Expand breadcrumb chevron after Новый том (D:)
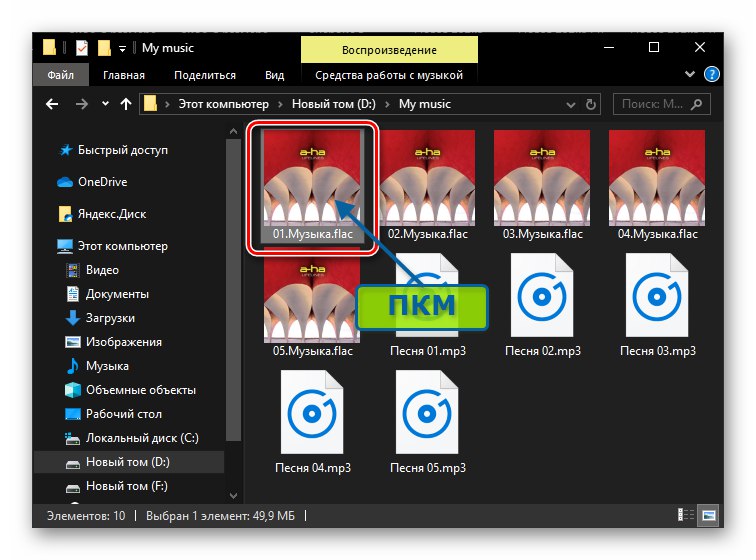756x560 pixels. tap(387, 105)
